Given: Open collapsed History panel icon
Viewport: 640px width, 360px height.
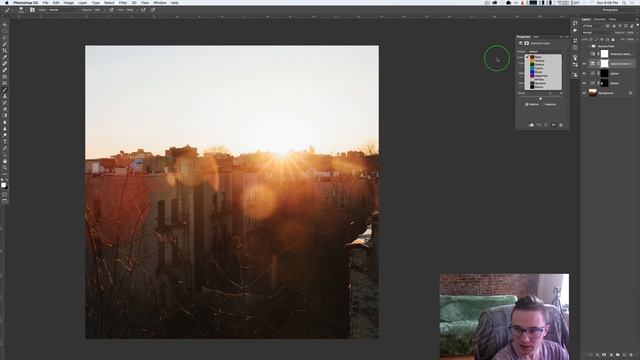Looking at the screenshot, I should pyautogui.click(x=575, y=23).
